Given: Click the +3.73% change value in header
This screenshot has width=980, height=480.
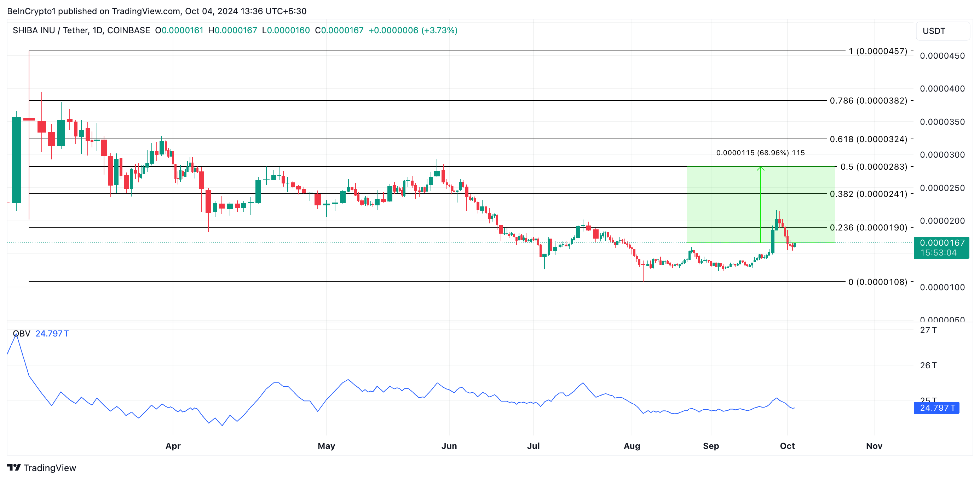Looking at the screenshot, I should click(439, 30).
